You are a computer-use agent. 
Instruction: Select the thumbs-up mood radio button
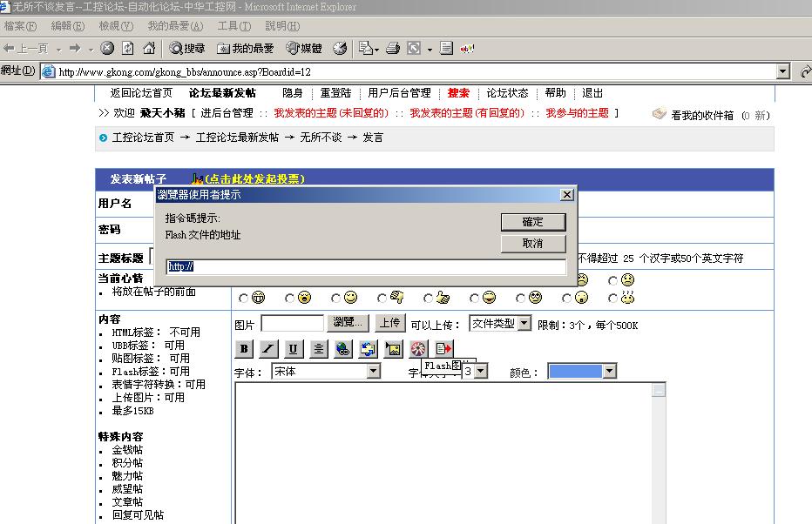(428, 299)
